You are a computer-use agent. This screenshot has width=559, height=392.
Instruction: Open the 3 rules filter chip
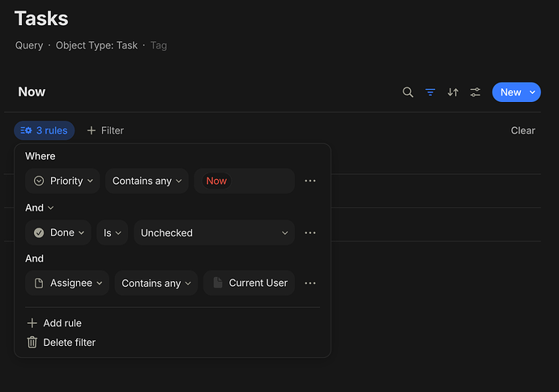click(x=45, y=130)
